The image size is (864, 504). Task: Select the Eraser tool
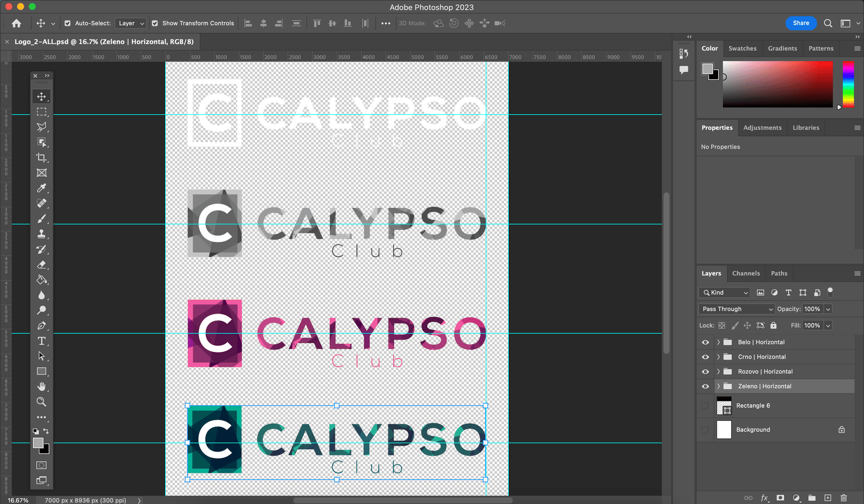click(x=42, y=265)
